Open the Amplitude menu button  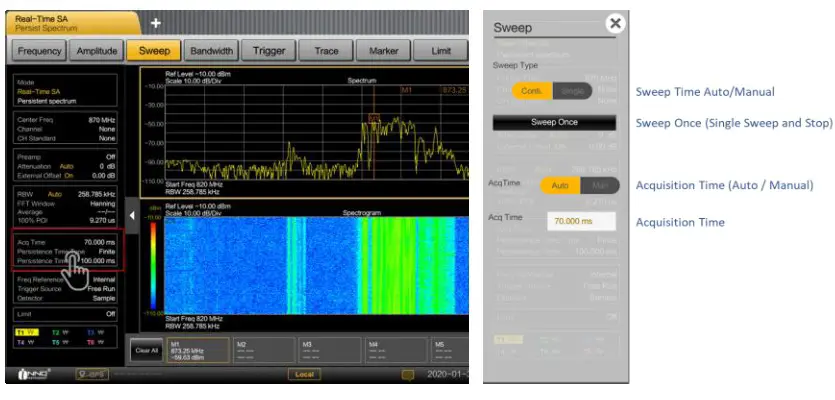(x=96, y=51)
